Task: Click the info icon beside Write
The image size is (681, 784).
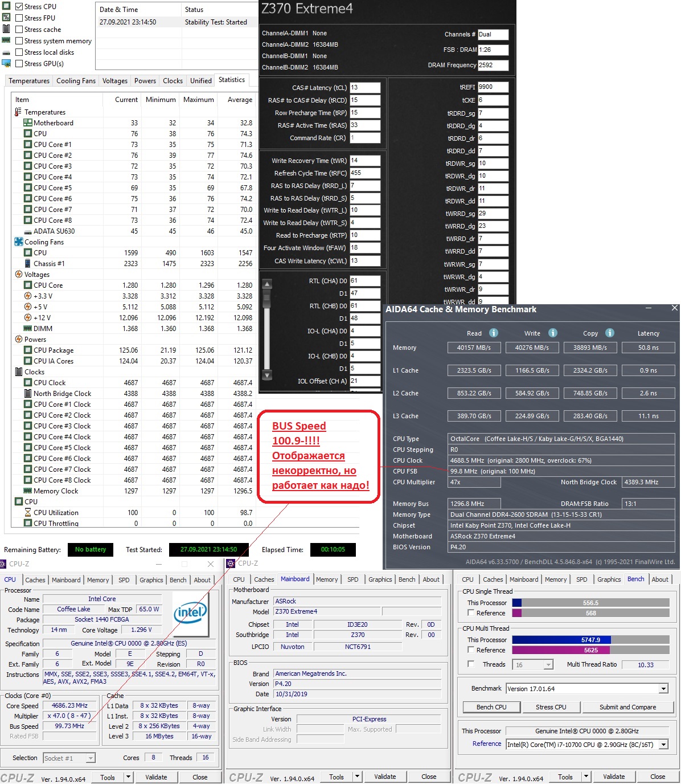Action: tap(552, 333)
